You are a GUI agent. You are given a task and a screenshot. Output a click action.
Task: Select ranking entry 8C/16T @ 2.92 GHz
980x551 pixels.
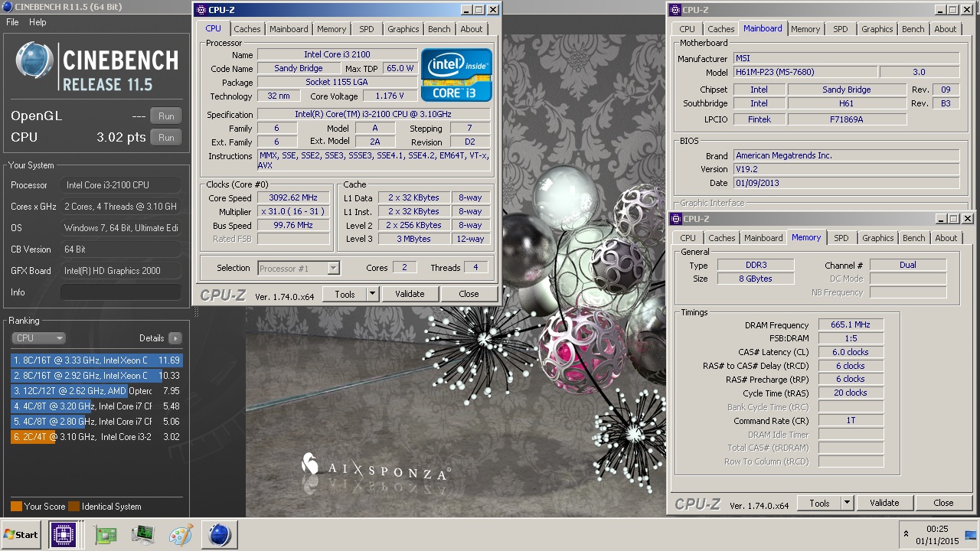pyautogui.click(x=96, y=376)
